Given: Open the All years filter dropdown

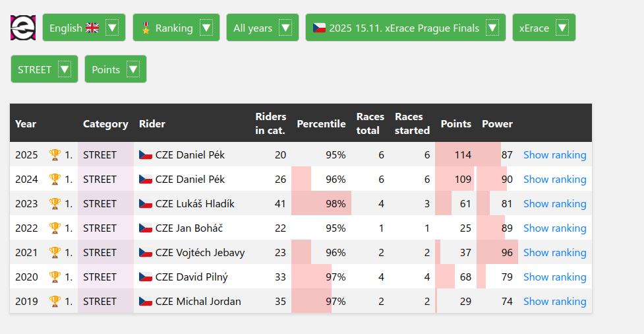Looking at the screenshot, I should [x=262, y=28].
